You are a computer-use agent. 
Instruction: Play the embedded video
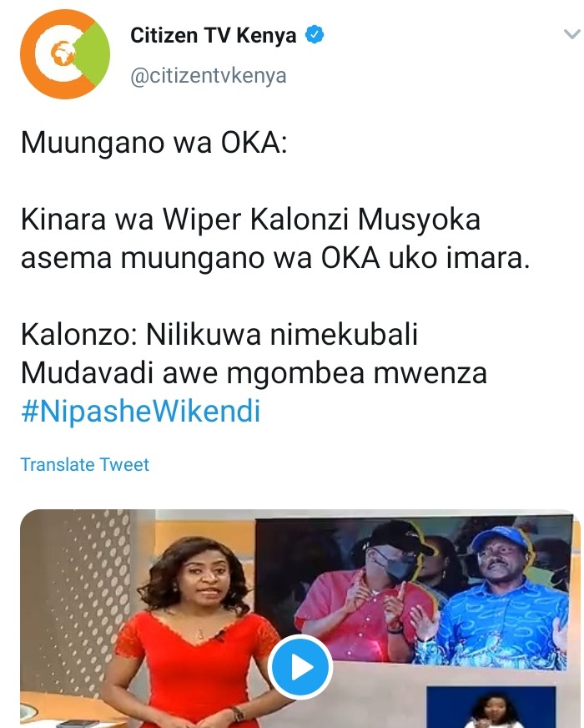(300, 667)
